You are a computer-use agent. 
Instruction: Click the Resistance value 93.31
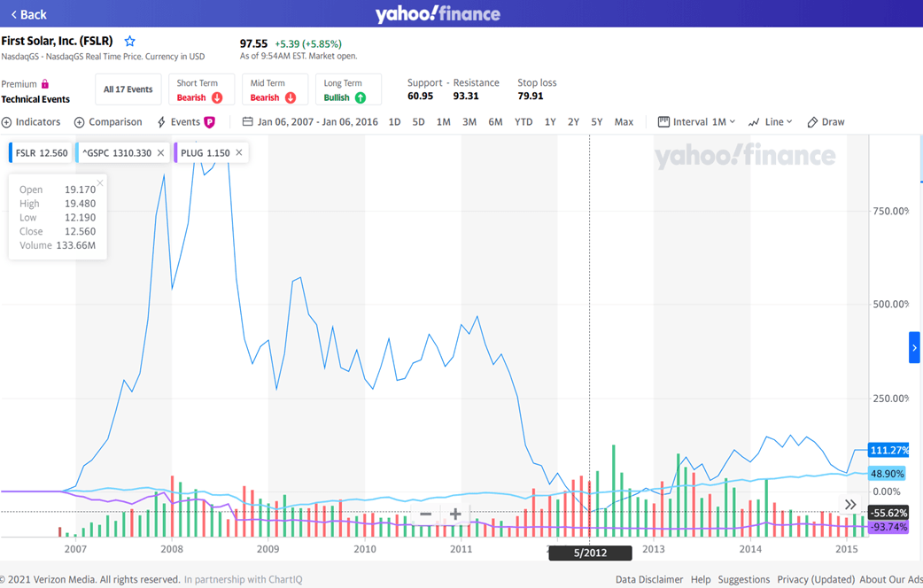[466, 96]
